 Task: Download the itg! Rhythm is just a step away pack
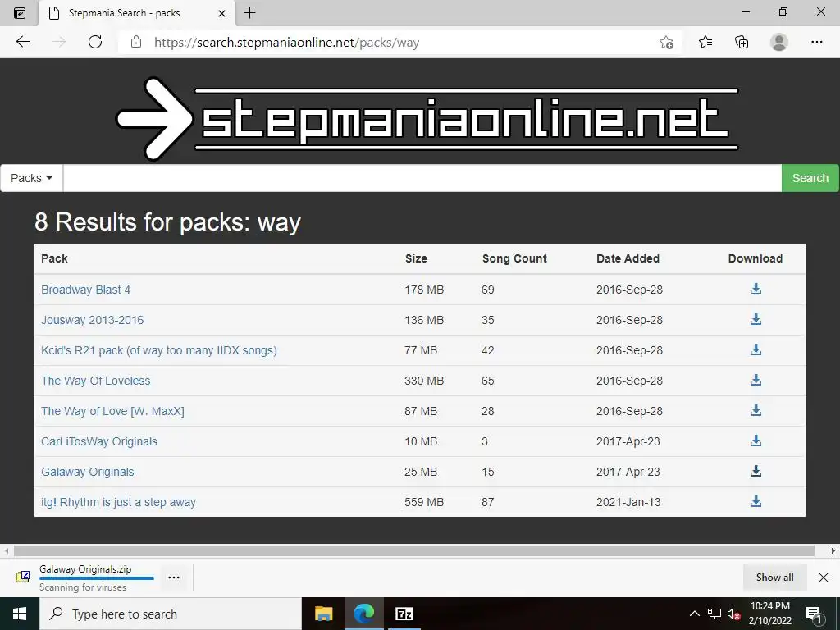[756, 501]
